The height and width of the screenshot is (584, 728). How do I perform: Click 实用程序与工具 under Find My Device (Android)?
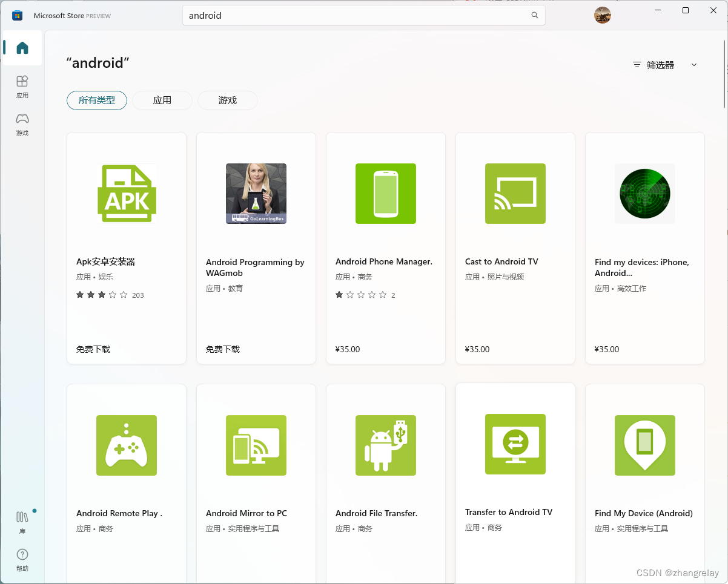642,529
